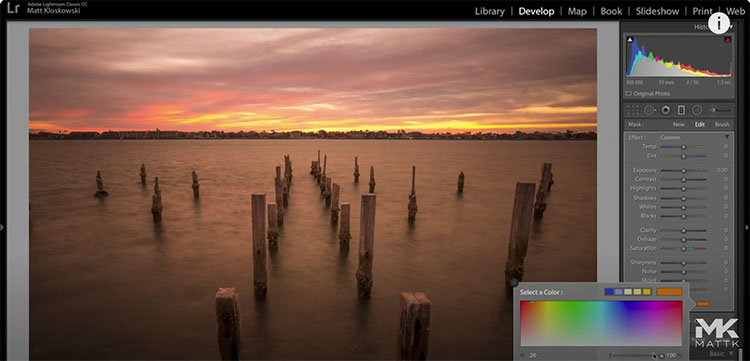Click the histogram graph

point(679,56)
